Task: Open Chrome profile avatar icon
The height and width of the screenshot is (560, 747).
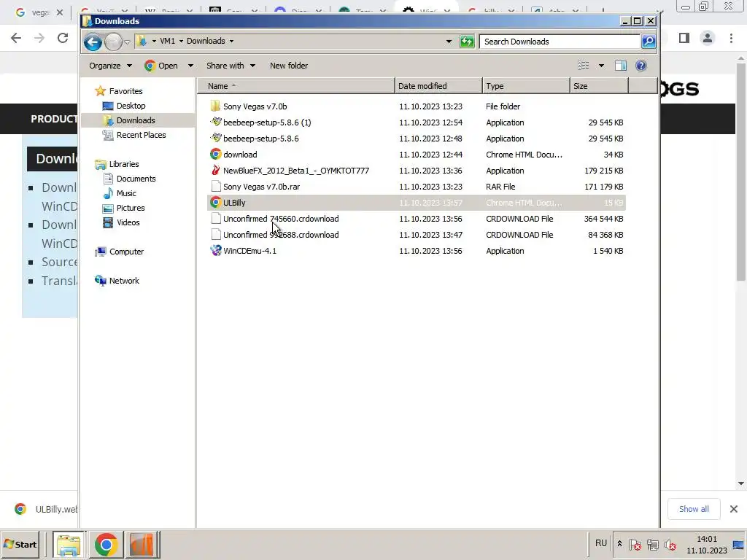Action: click(x=708, y=38)
